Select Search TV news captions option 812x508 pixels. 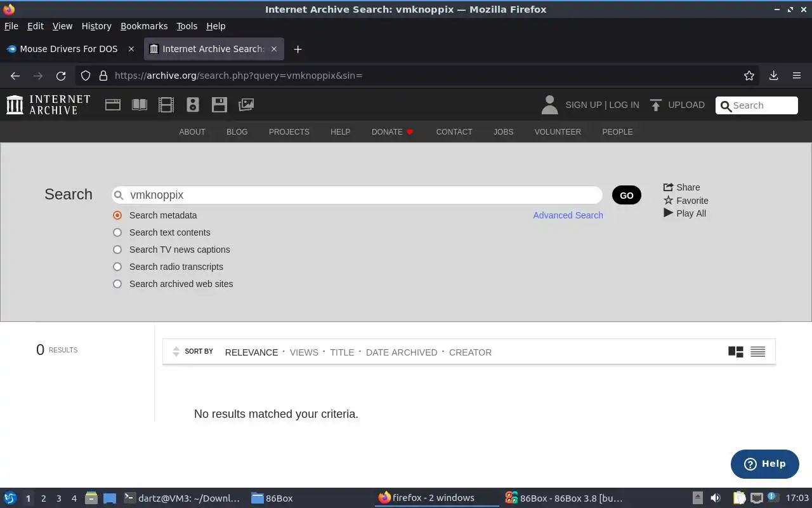click(x=117, y=250)
